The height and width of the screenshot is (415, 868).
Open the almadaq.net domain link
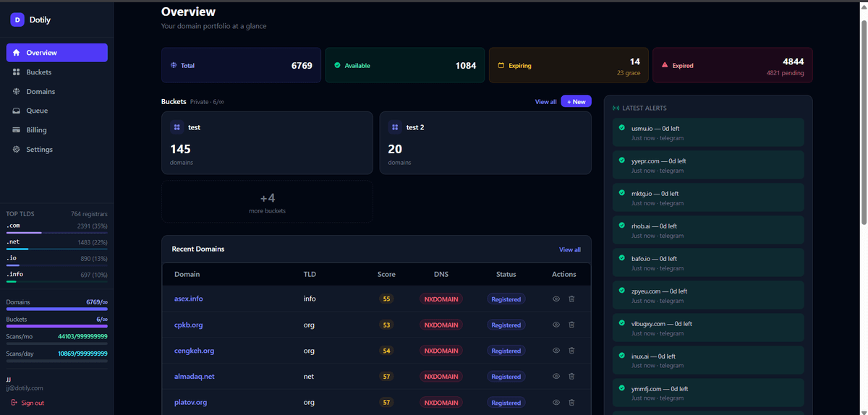(x=195, y=377)
